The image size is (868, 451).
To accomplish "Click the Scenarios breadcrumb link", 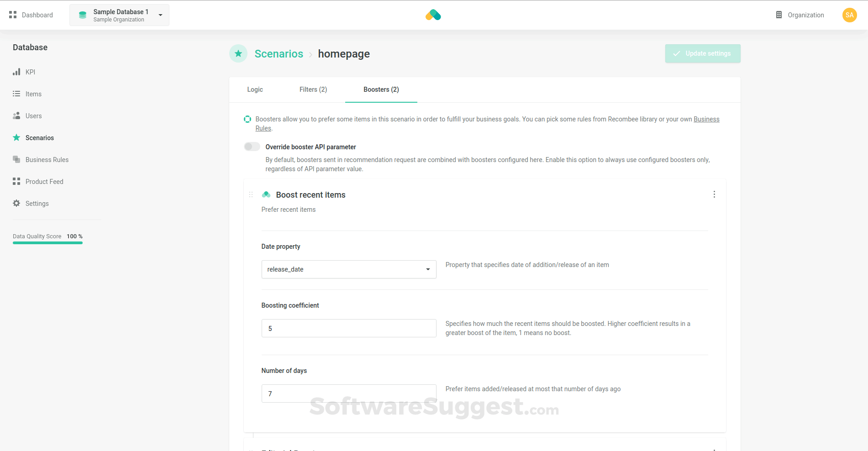I will [x=279, y=54].
